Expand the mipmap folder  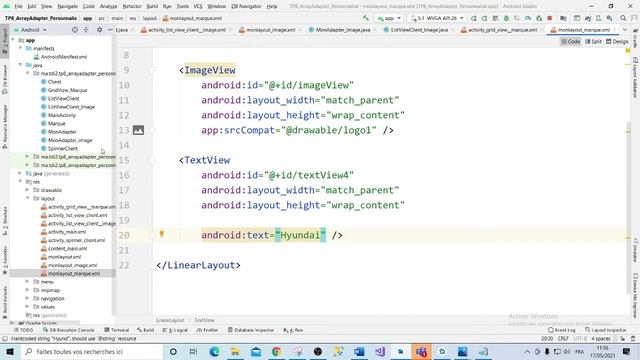[x=27, y=290]
